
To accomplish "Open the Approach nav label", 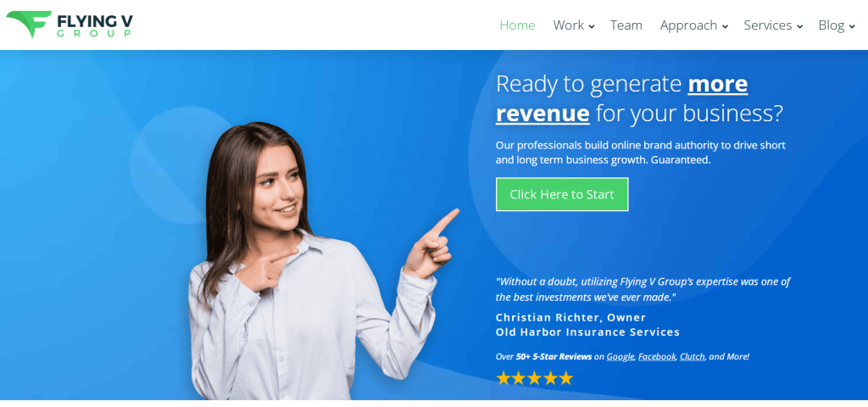I will pyautogui.click(x=688, y=25).
